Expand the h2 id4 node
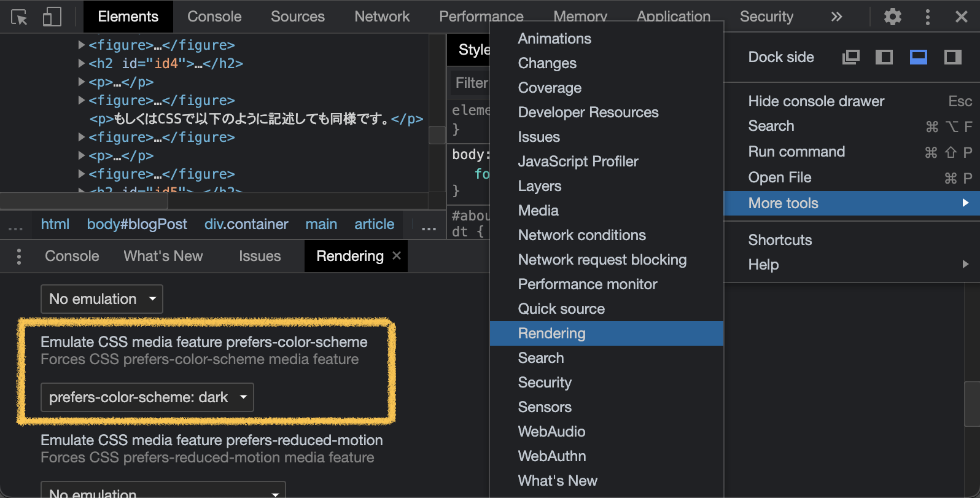Image resolution: width=980 pixels, height=498 pixels. [x=81, y=63]
